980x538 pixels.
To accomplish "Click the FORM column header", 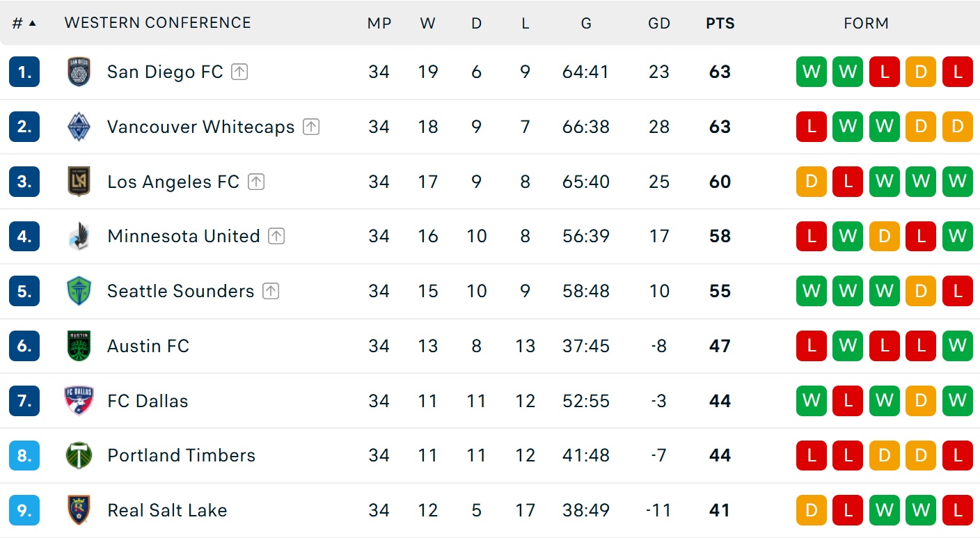I will [x=866, y=23].
